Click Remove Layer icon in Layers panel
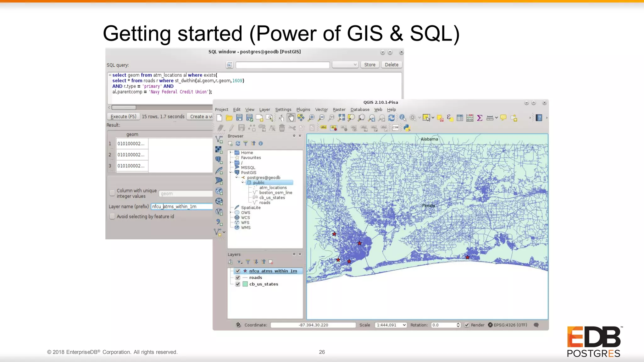 (271, 262)
